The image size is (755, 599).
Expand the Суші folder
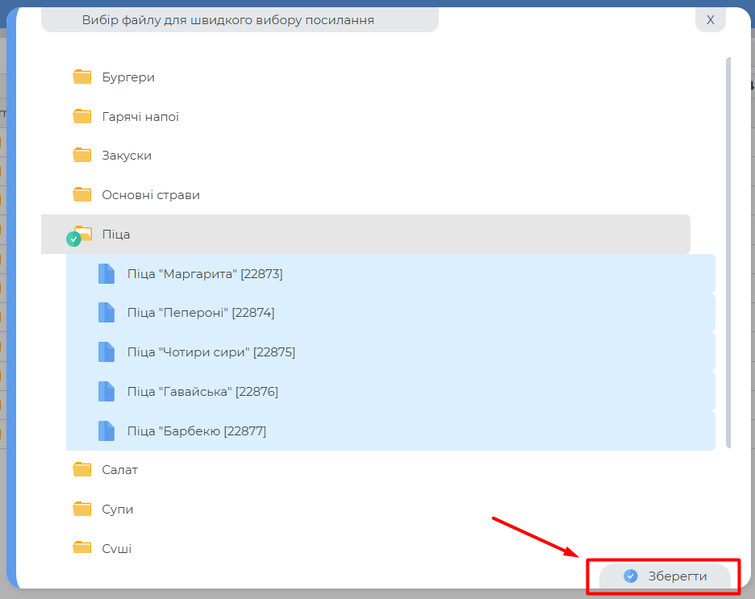(116, 548)
